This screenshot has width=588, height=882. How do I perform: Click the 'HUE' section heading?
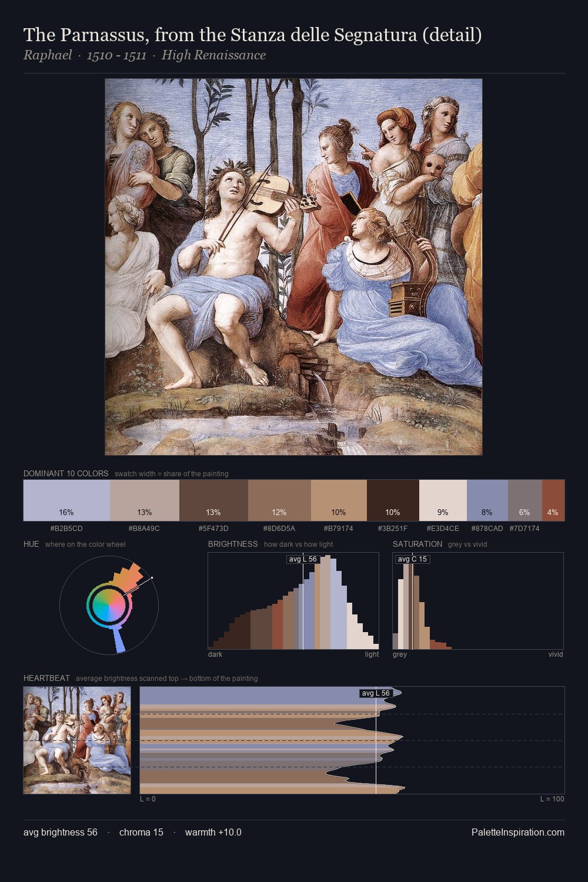pos(31,544)
